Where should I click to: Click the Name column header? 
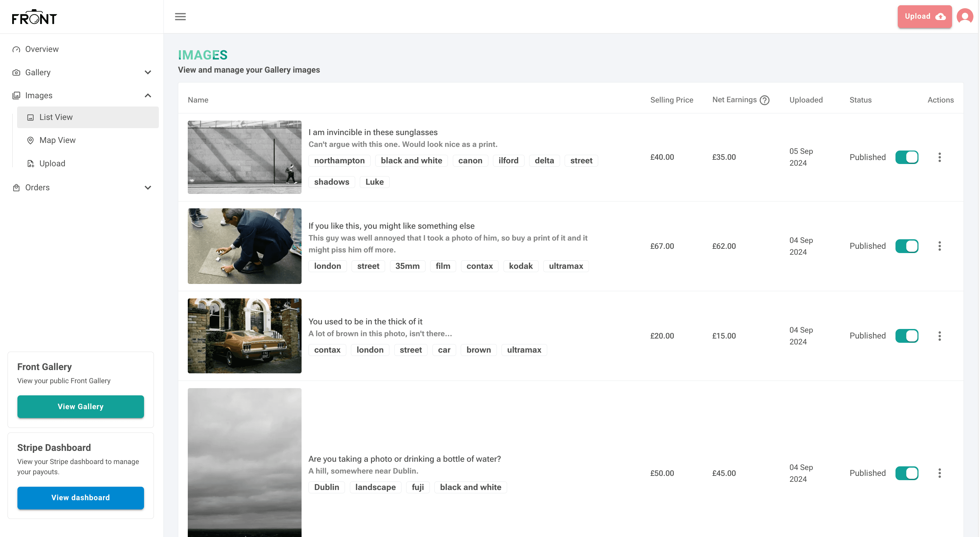coord(198,100)
